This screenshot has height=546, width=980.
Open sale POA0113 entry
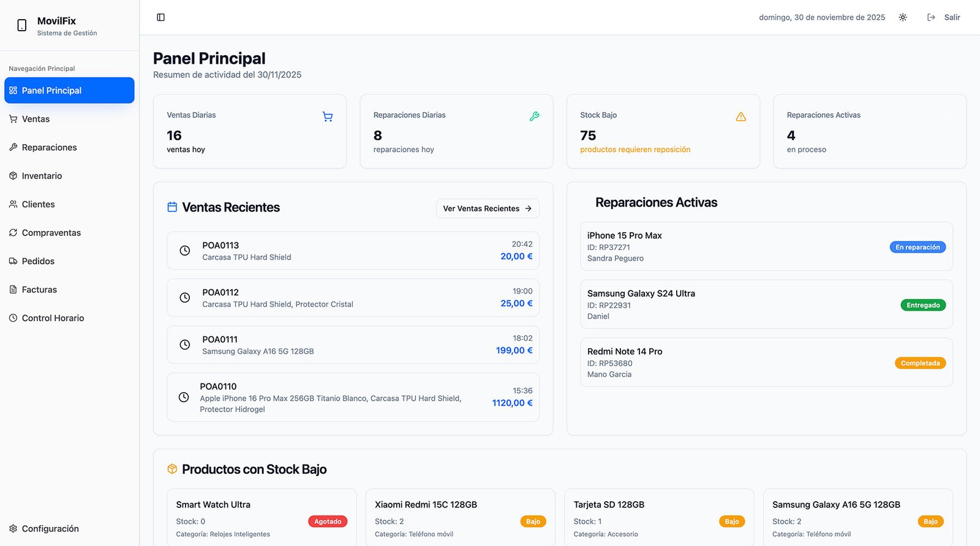click(353, 251)
